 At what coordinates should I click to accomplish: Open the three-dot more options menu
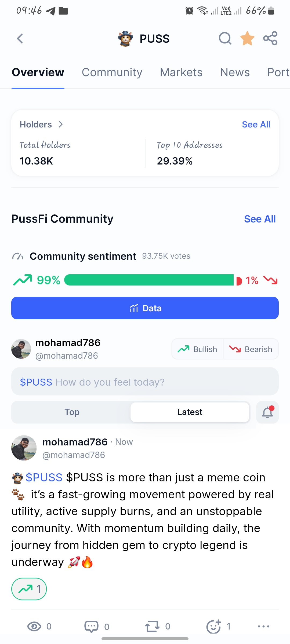pyautogui.click(x=263, y=627)
